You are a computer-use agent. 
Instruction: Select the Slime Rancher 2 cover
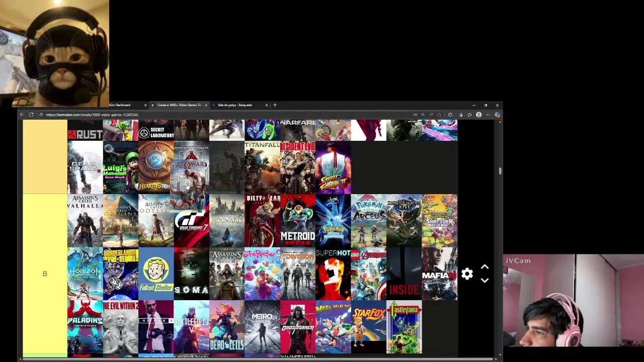[x=262, y=274]
